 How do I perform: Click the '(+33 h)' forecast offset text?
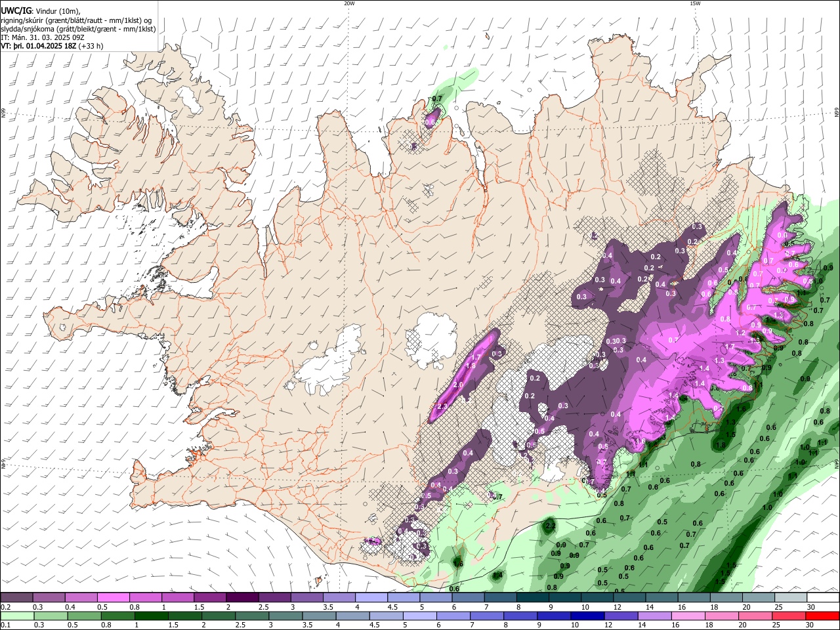[x=91, y=47]
